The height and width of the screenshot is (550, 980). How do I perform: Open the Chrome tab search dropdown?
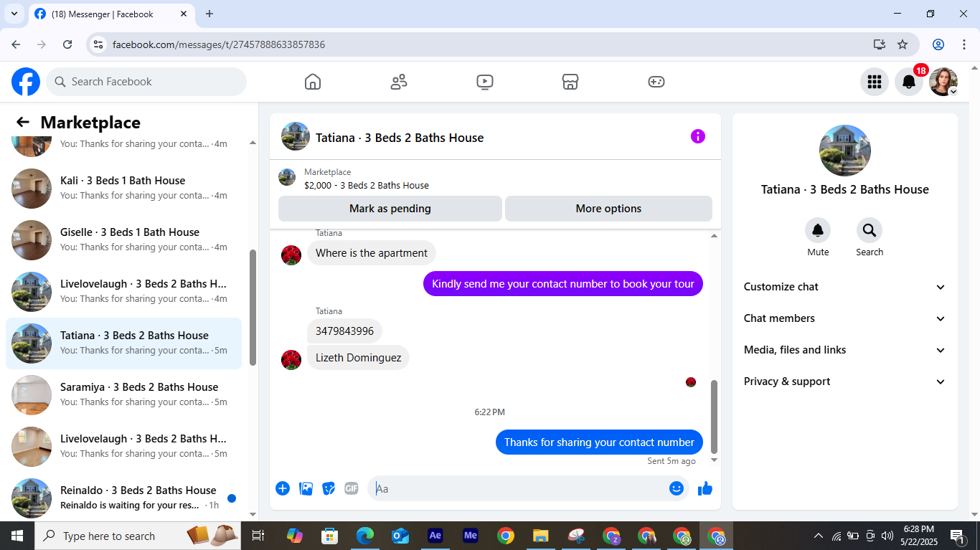[x=14, y=14]
